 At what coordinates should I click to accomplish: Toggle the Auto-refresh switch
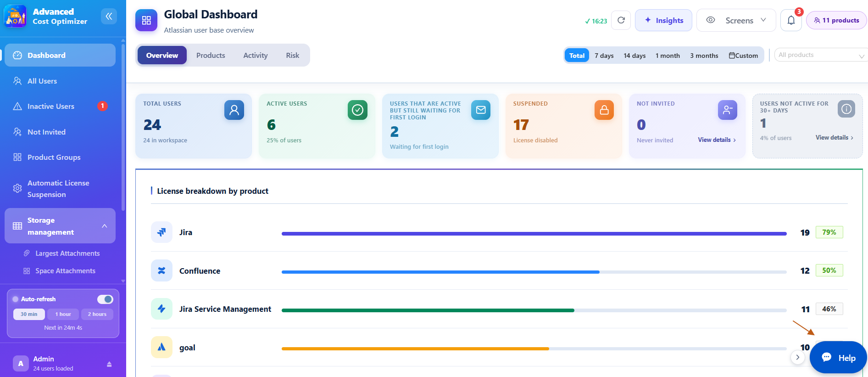click(x=105, y=299)
